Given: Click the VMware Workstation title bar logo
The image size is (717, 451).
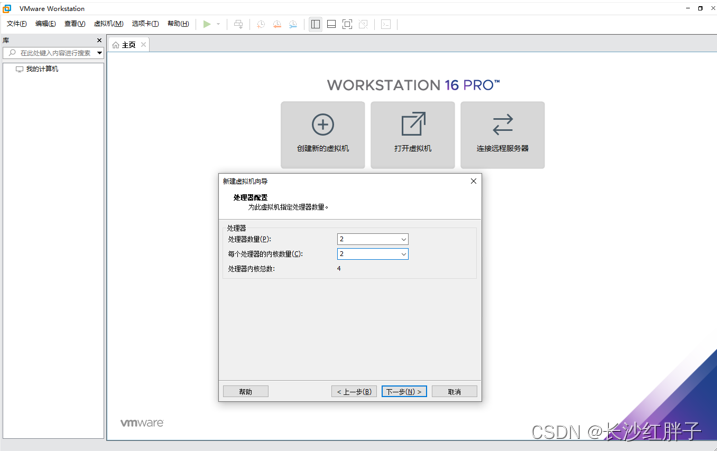Looking at the screenshot, I should pos(7,8).
